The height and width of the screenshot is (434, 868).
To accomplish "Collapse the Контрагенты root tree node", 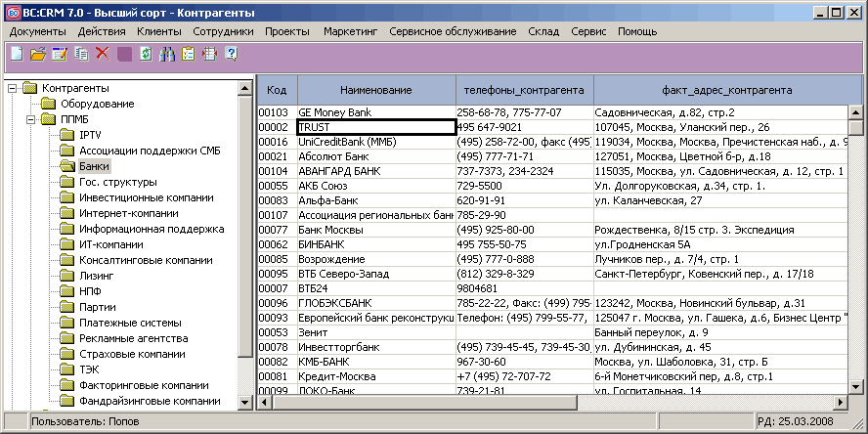I will click(12, 88).
